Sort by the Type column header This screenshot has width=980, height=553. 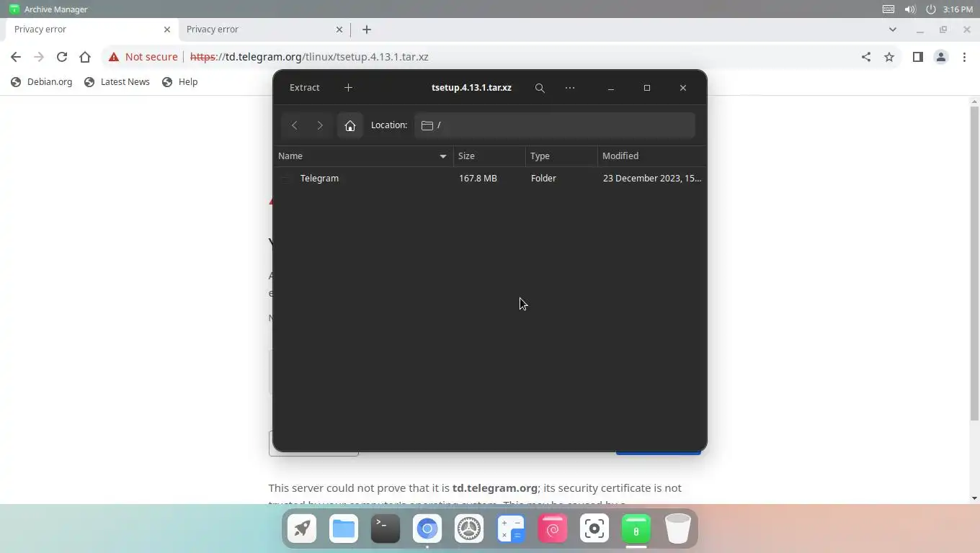point(561,156)
